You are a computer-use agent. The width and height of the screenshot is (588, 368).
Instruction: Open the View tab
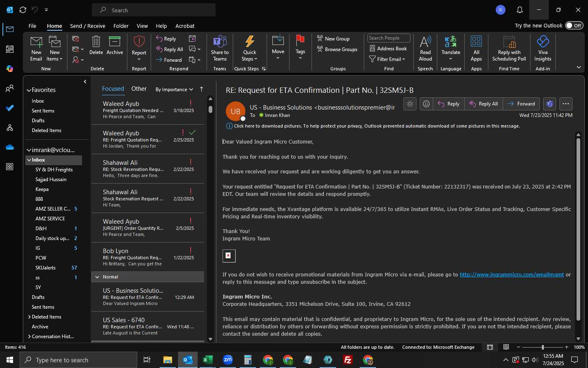[142, 26]
